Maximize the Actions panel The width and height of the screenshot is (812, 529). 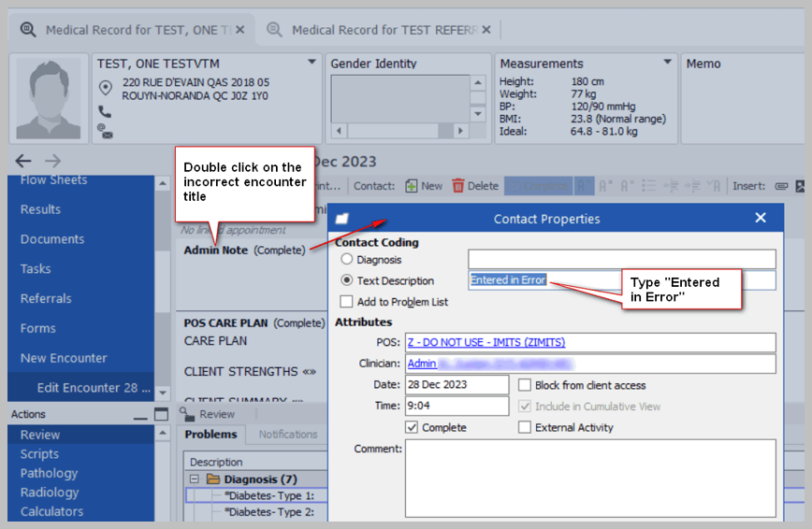[x=161, y=414]
